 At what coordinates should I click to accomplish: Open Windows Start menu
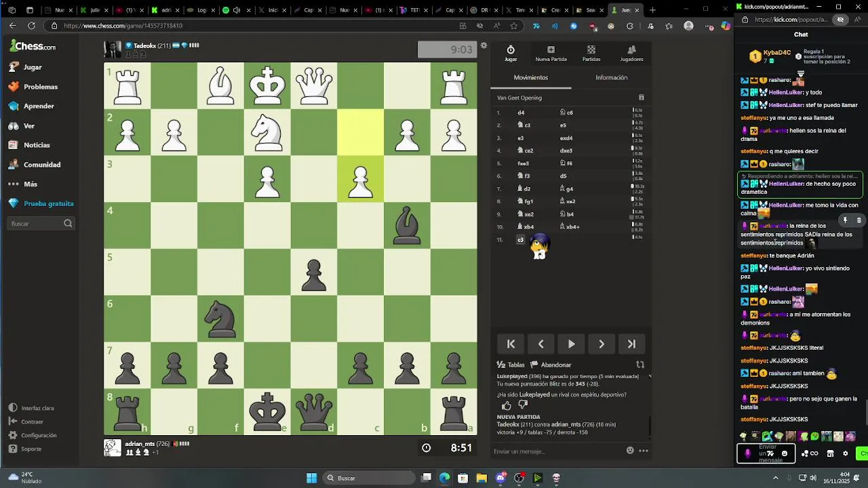click(311, 478)
